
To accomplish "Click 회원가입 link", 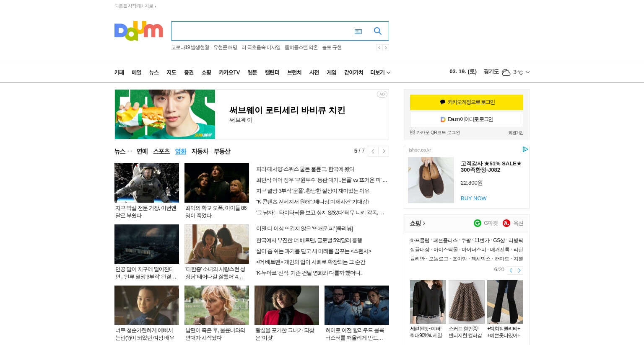I will pos(516,133).
